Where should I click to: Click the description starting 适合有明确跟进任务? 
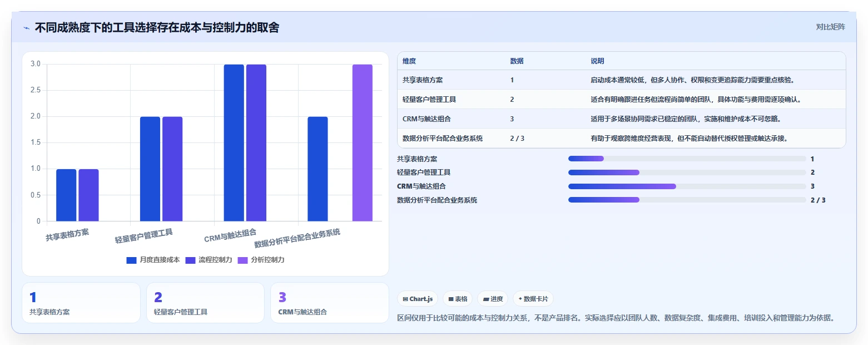(x=696, y=100)
